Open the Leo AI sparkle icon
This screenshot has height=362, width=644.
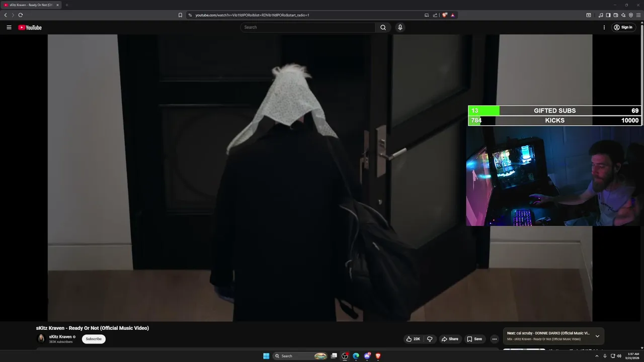(x=623, y=15)
